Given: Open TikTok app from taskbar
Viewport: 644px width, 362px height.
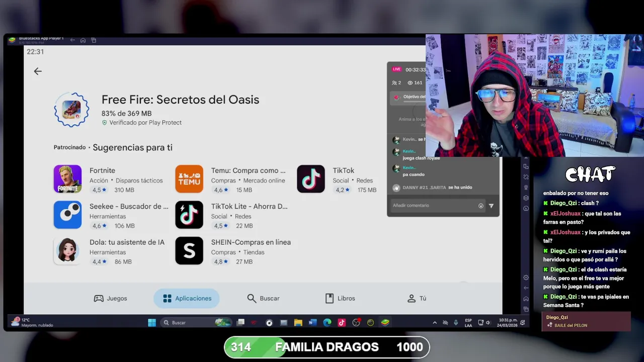Looking at the screenshot, I should pyautogui.click(x=342, y=323).
